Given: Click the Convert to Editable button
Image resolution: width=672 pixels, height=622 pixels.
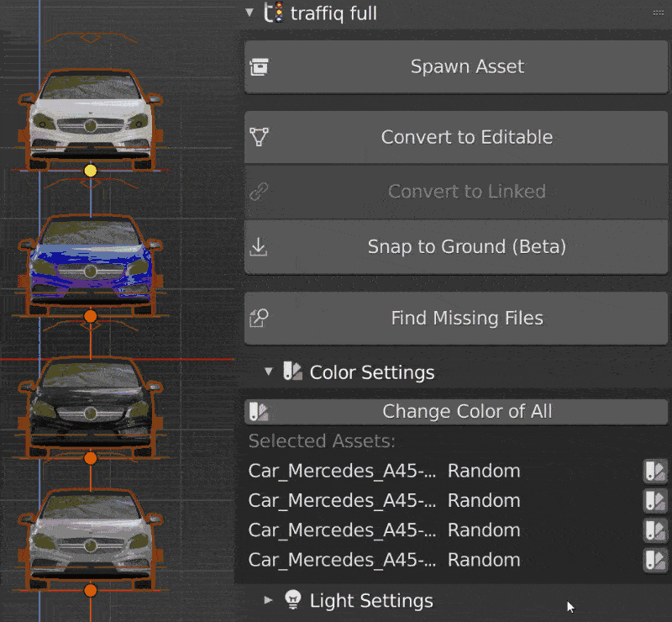Looking at the screenshot, I should tap(456, 137).
